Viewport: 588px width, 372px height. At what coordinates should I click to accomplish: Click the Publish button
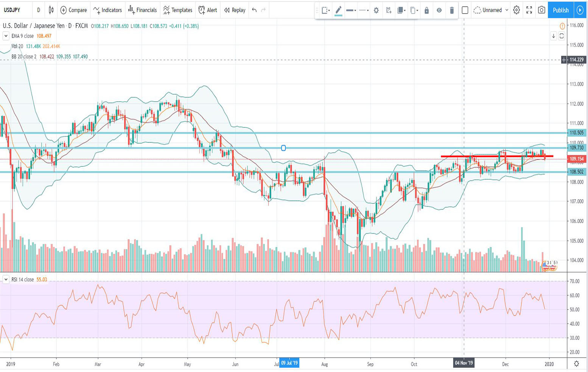click(560, 10)
